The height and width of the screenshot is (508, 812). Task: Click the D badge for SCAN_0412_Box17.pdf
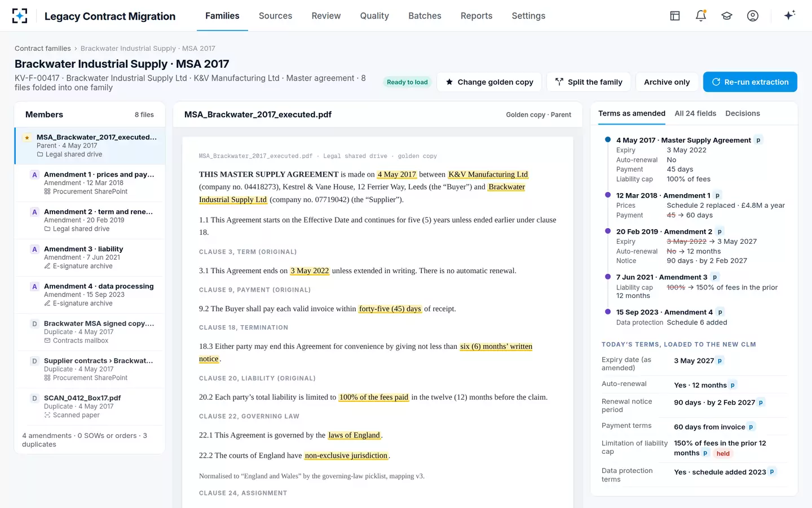34,398
